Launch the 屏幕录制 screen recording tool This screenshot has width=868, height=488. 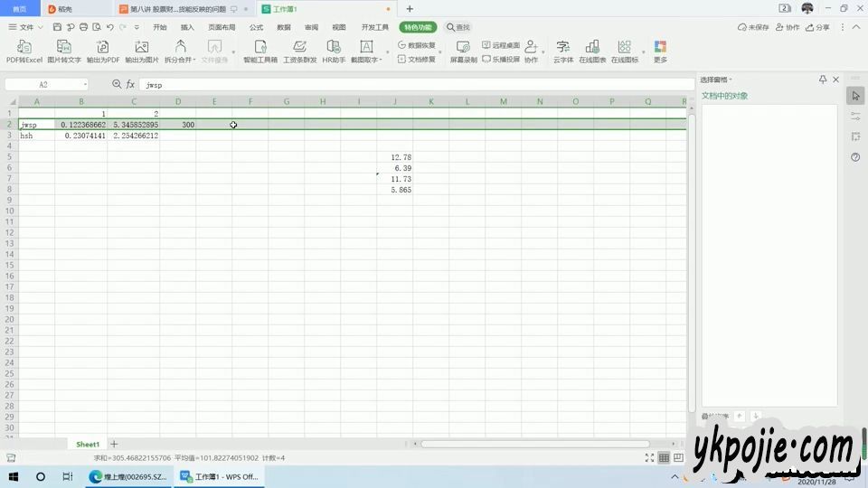463,51
